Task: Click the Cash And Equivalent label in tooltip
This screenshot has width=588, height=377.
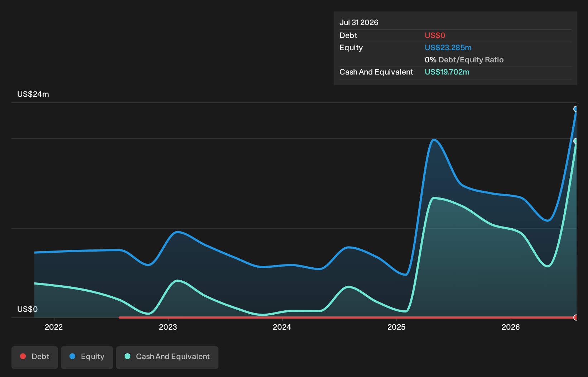Action: coord(376,72)
